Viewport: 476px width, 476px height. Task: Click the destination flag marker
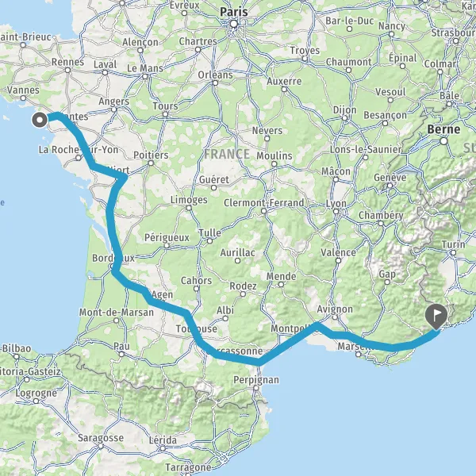(436, 317)
